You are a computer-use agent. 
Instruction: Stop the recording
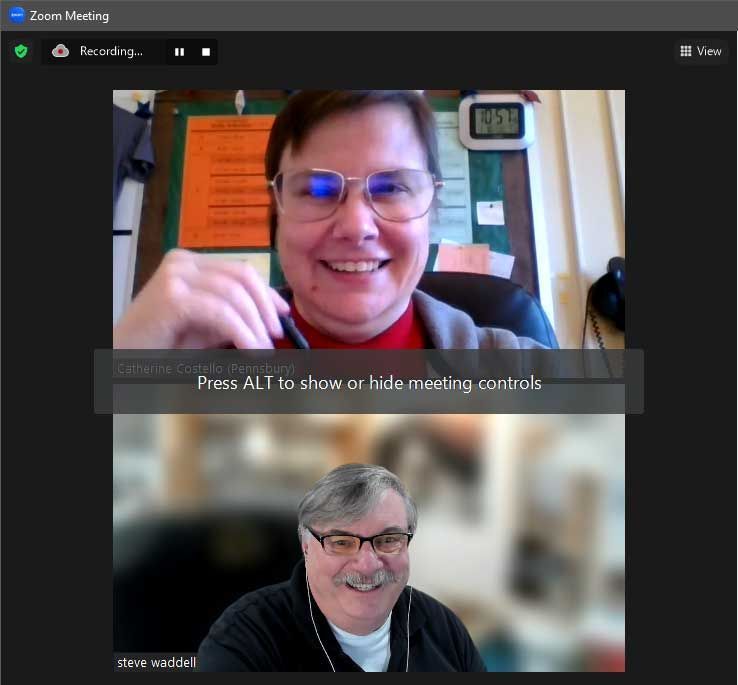click(206, 52)
